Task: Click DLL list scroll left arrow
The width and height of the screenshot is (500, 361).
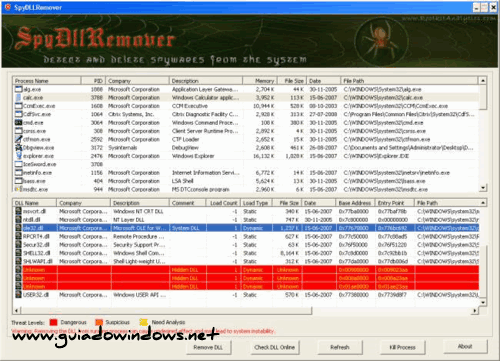Action: (16, 311)
